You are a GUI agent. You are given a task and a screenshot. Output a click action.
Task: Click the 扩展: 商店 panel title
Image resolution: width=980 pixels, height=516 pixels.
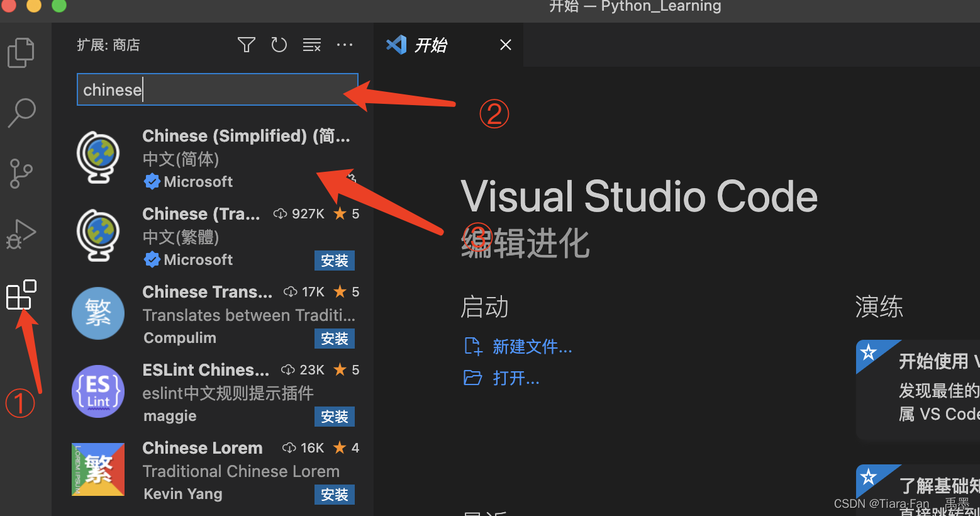tap(108, 45)
